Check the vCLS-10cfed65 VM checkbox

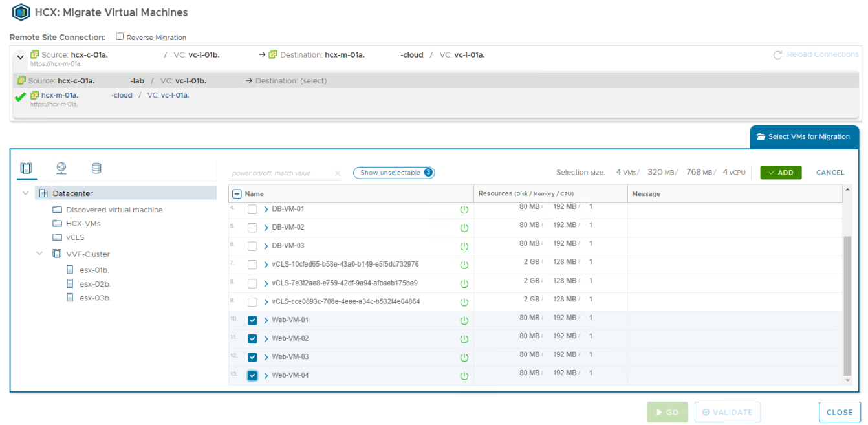(252, 265)
